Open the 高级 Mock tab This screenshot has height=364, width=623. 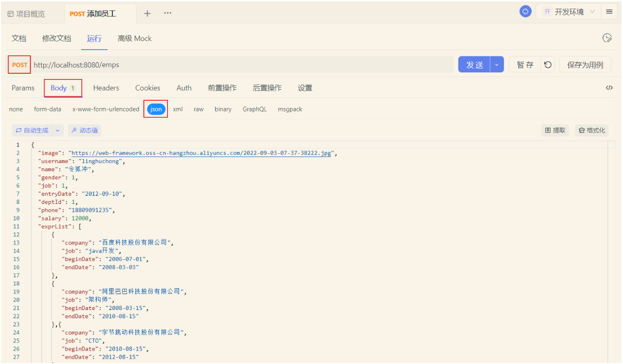[134, 38]
